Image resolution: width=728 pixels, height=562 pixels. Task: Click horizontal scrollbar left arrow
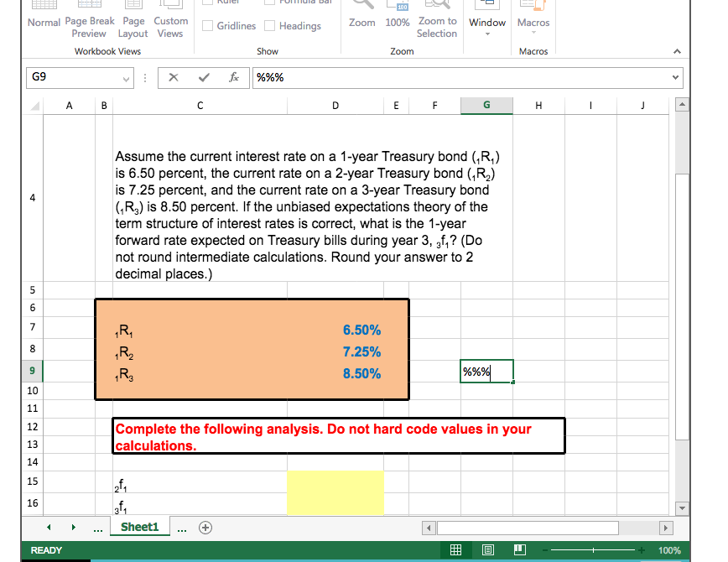(x=429, y=528)
